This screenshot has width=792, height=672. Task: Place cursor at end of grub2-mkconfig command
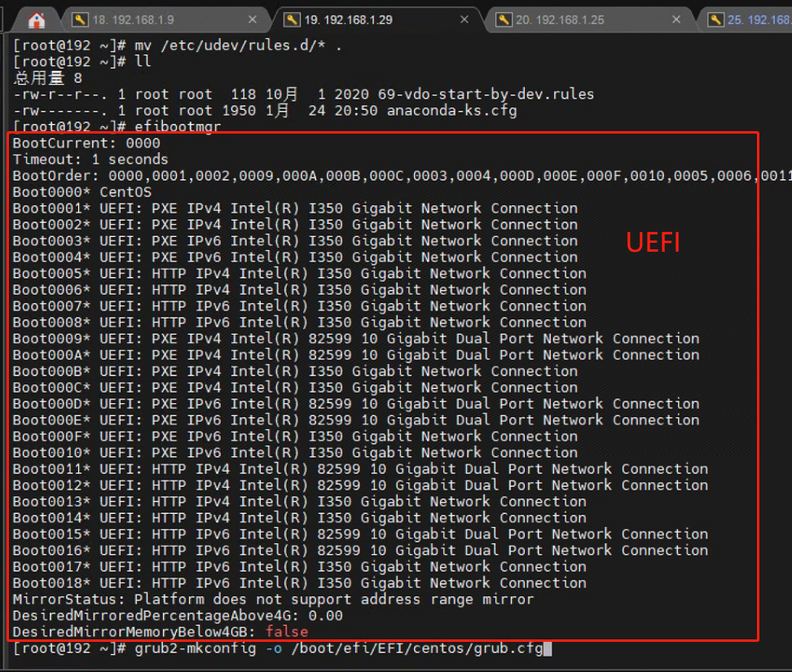548,648
